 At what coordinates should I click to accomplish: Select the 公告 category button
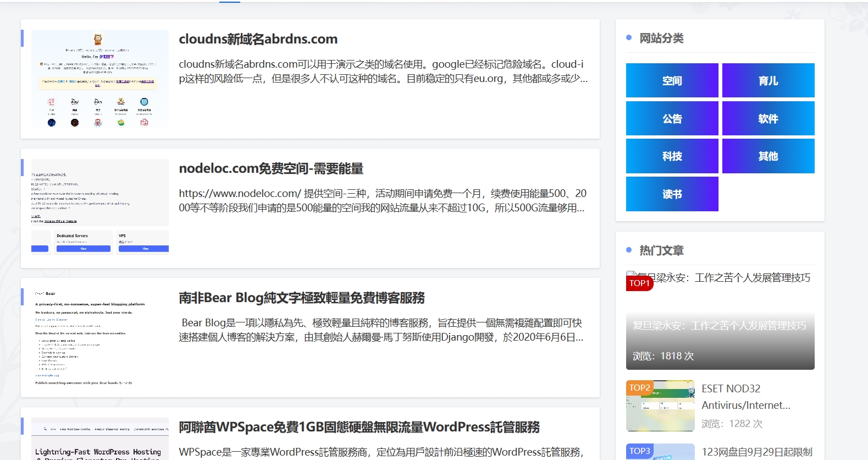click(x=672, y=118)
